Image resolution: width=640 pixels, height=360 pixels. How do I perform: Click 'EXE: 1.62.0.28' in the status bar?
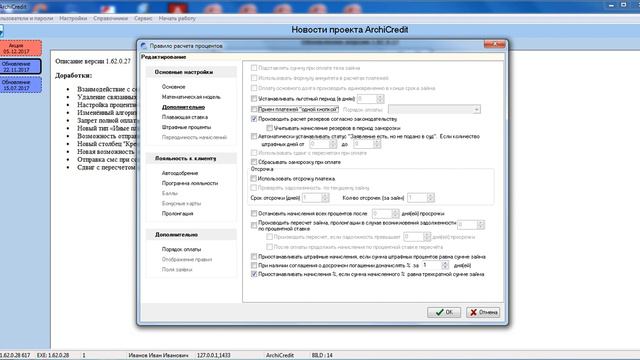coord(53,356)
